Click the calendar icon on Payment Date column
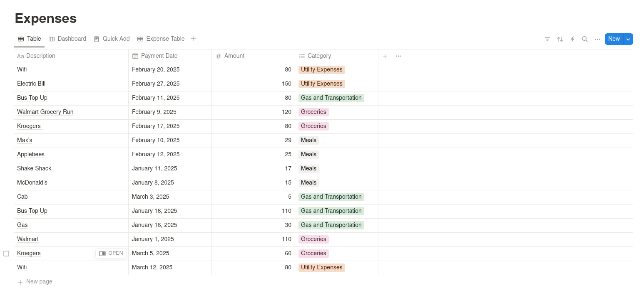The height and width of the screenshot is (308, 644). coord(135,56)
